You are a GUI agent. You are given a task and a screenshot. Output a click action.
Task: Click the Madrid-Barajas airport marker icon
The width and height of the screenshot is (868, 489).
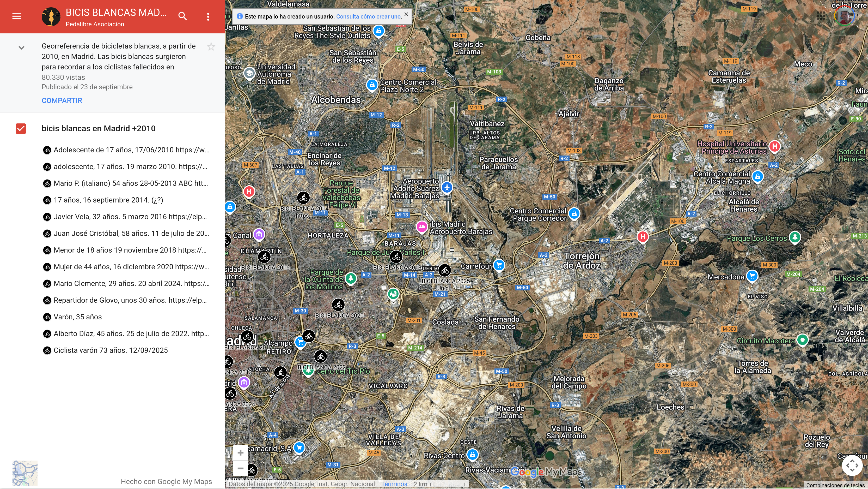pos(447,187)
